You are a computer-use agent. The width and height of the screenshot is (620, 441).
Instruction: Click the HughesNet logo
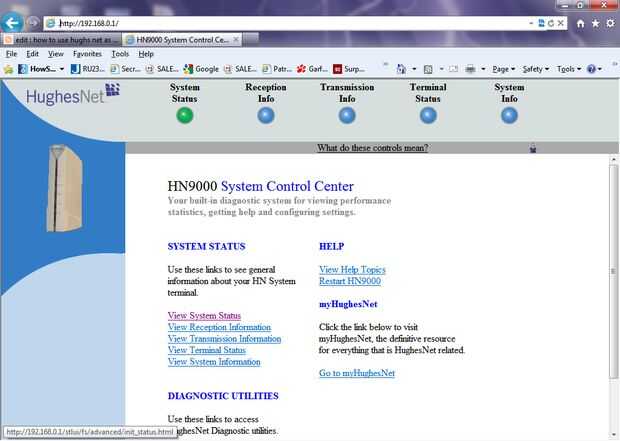pyautogui.click(x=72, y=94)
